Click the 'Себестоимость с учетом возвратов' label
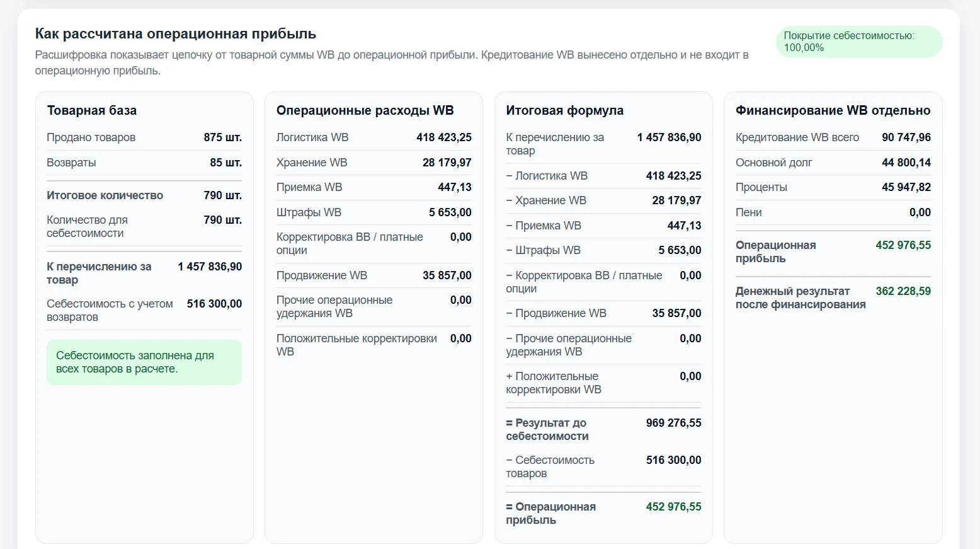The height and width of the screenshot is (549, 980). click(x=110, y=310)
